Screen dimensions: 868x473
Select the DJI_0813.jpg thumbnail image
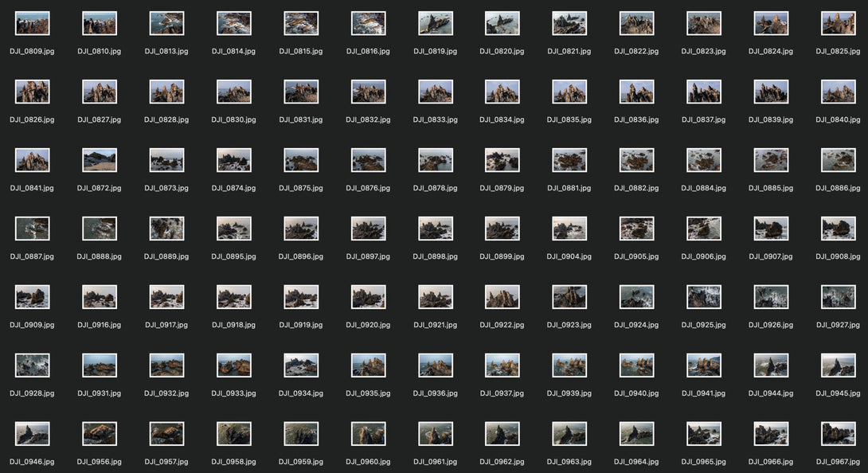point(166,23)
